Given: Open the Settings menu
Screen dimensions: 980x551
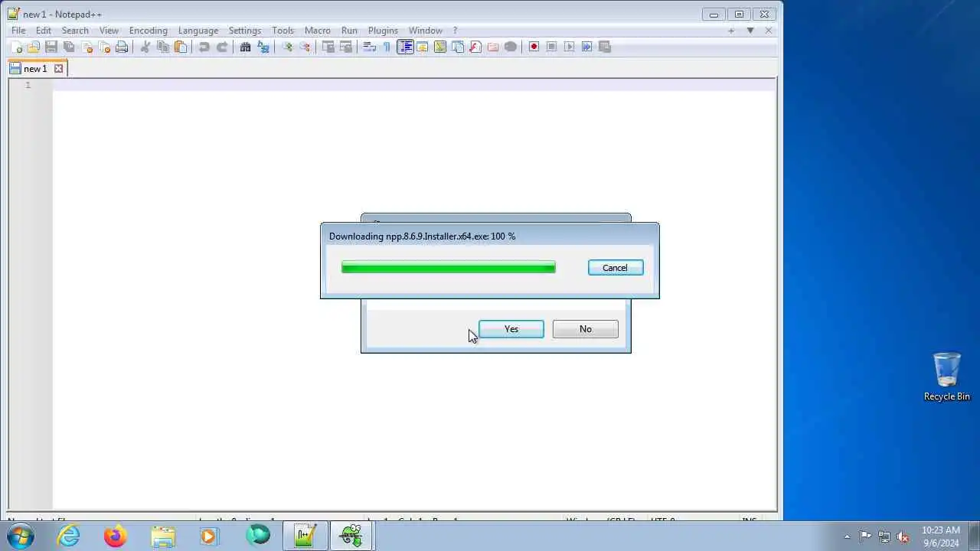Looking at the screenshot, I should point(245,31).
